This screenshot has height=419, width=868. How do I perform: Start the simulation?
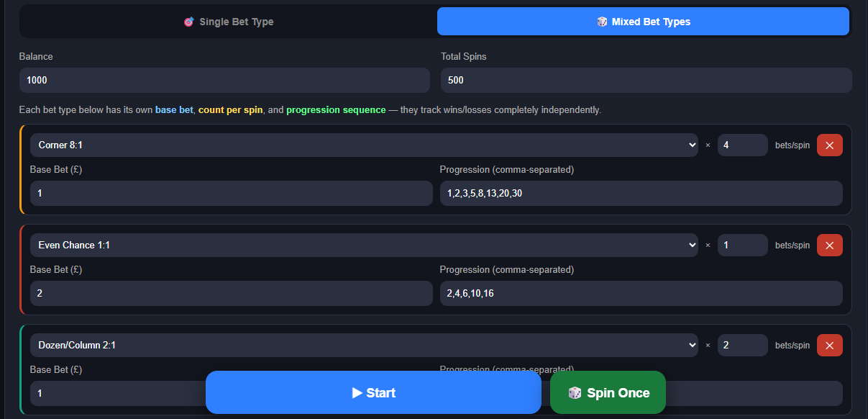coord(373,392)
